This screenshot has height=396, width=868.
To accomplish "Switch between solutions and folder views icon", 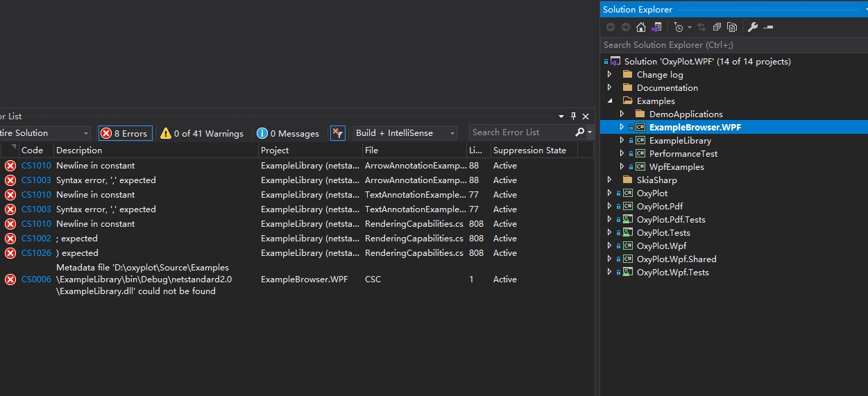I will point(656,27).
